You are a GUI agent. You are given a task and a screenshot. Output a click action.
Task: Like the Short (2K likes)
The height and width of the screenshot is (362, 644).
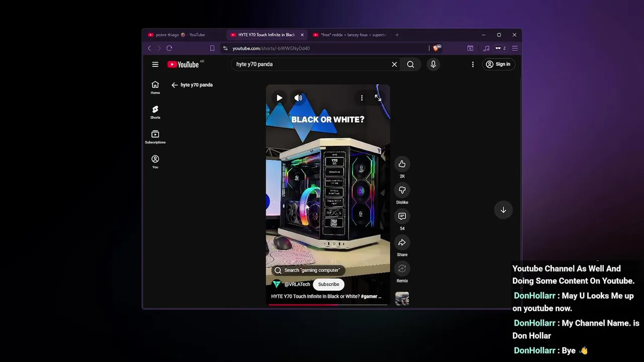coord(402,164)
